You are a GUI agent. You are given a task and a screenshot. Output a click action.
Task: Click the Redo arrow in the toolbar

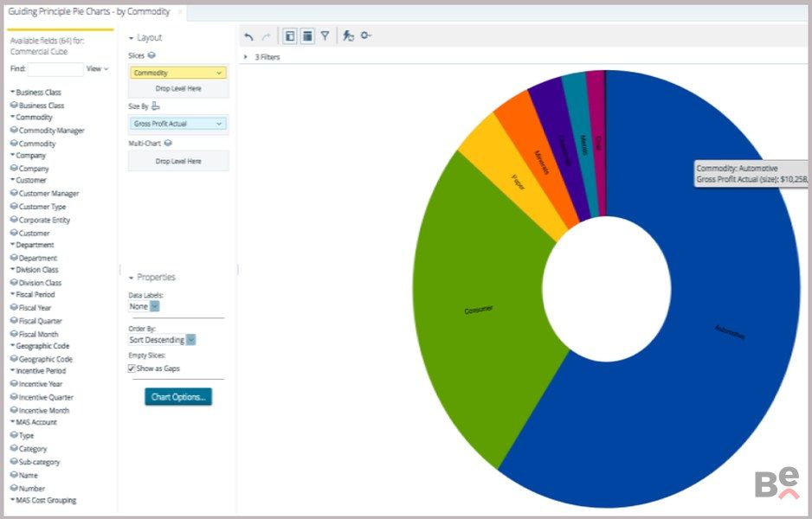coord(266,36)
